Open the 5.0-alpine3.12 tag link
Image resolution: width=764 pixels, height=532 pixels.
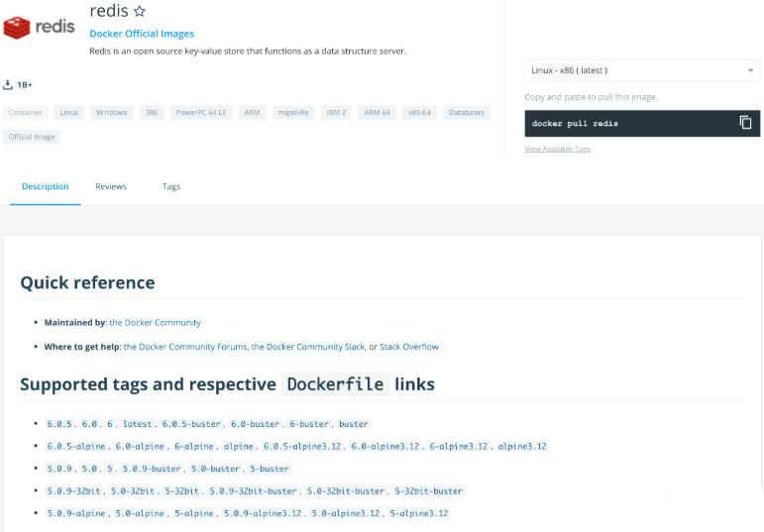pos(346,513)
